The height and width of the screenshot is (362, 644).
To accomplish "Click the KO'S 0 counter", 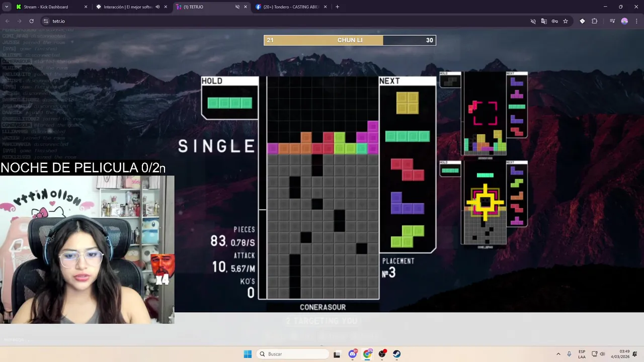I will click(248, 289).
